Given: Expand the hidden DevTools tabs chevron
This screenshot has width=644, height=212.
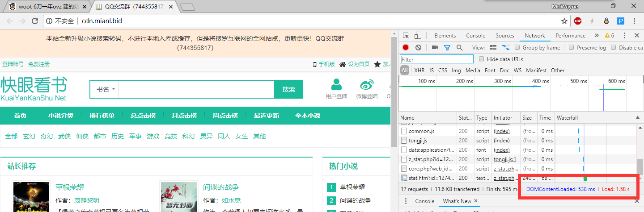Looking at the screenshot, I should [596, 36].
